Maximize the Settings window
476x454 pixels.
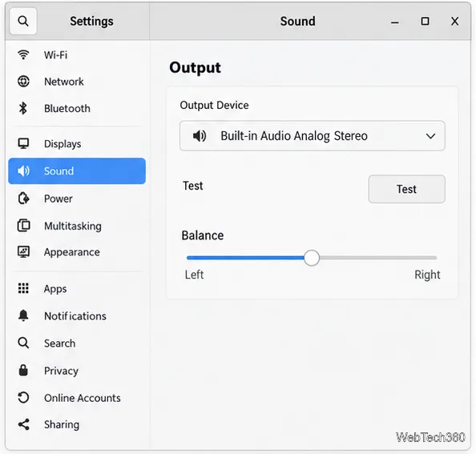(x=425, y=22)
